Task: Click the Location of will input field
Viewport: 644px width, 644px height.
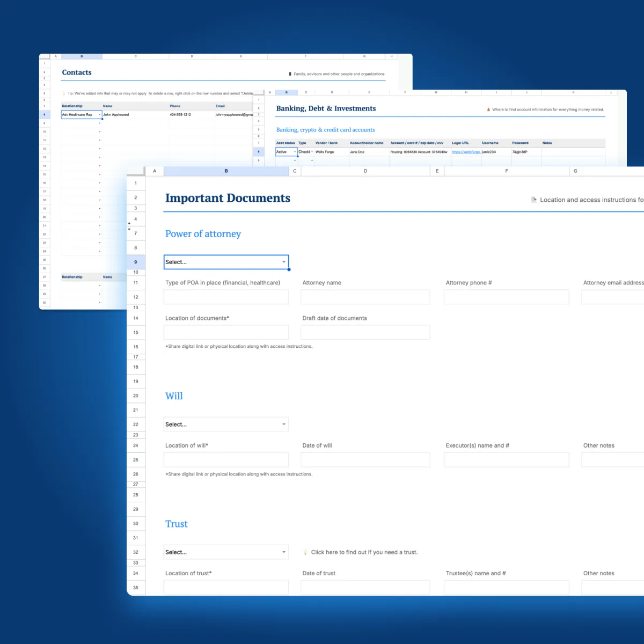Action: 226,460
